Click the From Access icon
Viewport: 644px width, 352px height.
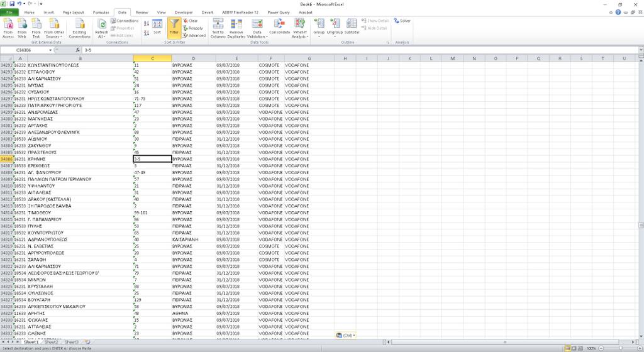8,28
